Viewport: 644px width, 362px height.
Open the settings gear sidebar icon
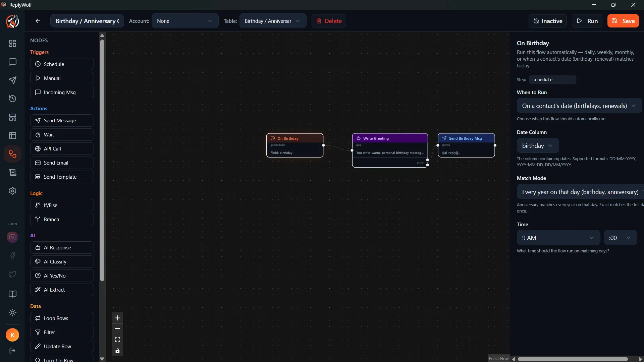pyautogui.click(x=12, y=191)
